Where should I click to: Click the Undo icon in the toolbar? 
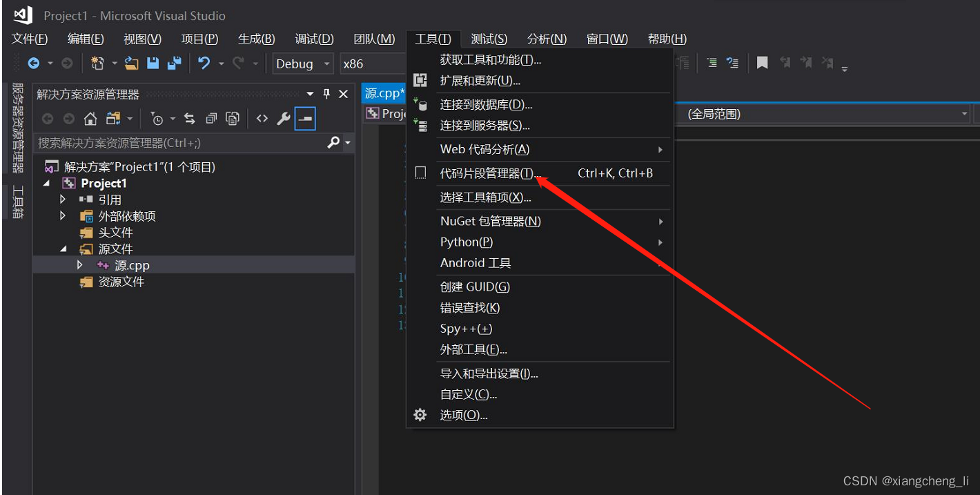pyautogui.click(x=204, y=63)
